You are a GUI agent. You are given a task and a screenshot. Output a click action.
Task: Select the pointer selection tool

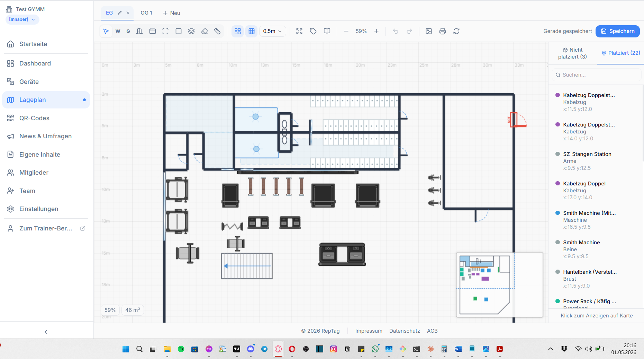[106, 31]
